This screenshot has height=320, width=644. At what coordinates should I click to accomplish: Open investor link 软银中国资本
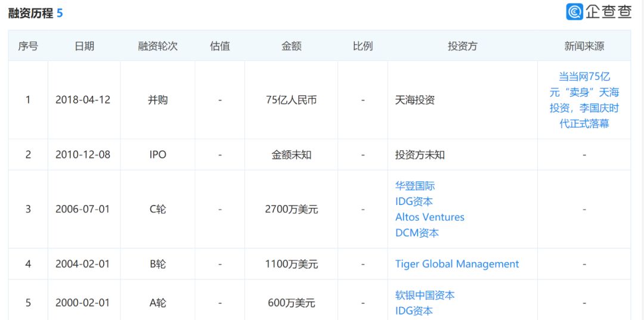click(x=425, y=295)
